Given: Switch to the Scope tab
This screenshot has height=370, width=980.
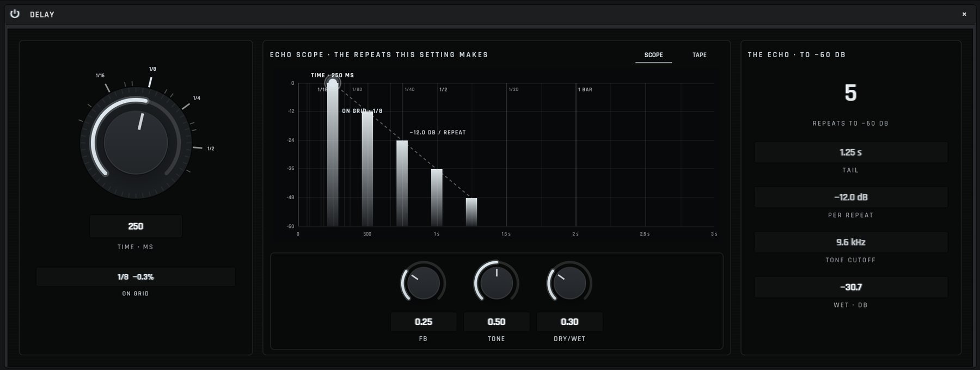Looking at the screenshot, I should click(x=653, y=55).
